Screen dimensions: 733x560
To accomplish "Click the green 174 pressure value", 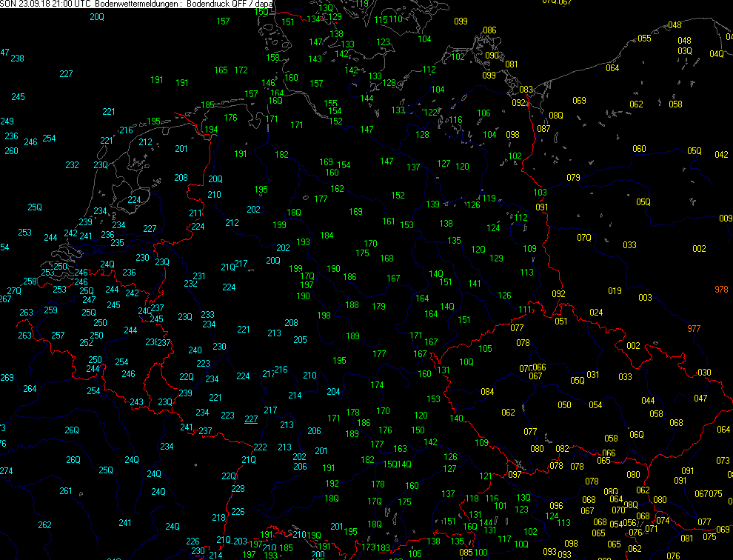I will pos(377,385).
